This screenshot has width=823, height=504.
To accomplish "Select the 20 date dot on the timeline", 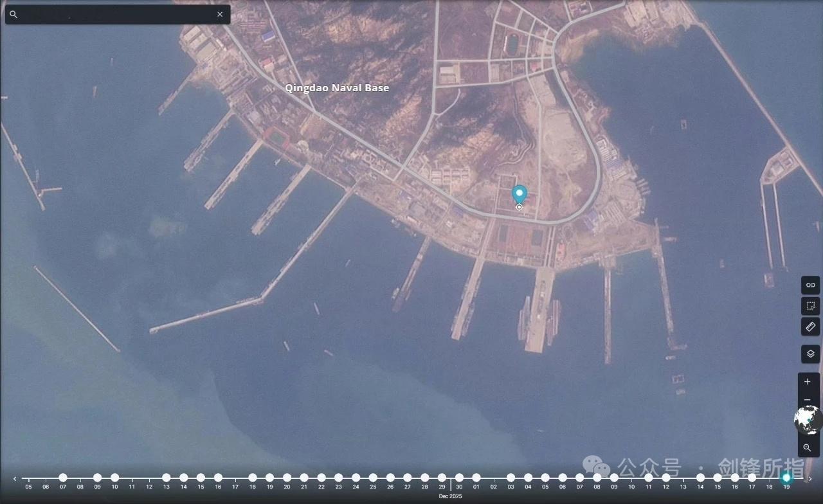I will (x=287, y=478).
